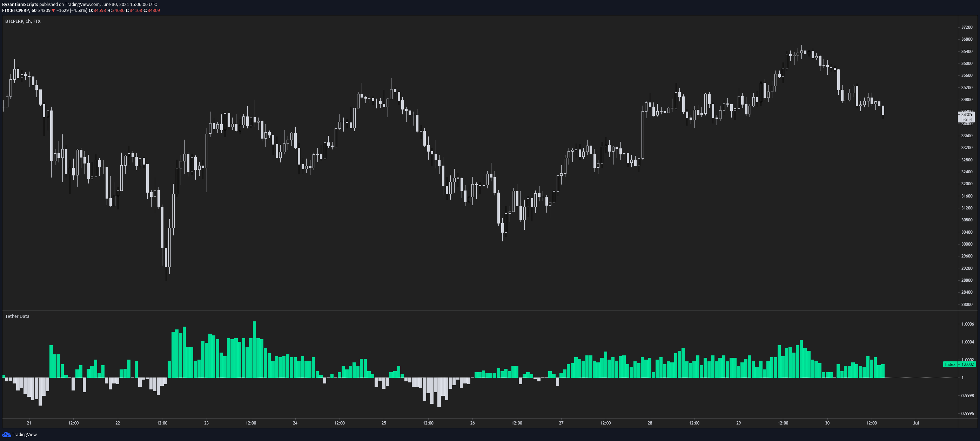
Task: Select the −1629 (−4.53%) change value
Action: (72, 10)
